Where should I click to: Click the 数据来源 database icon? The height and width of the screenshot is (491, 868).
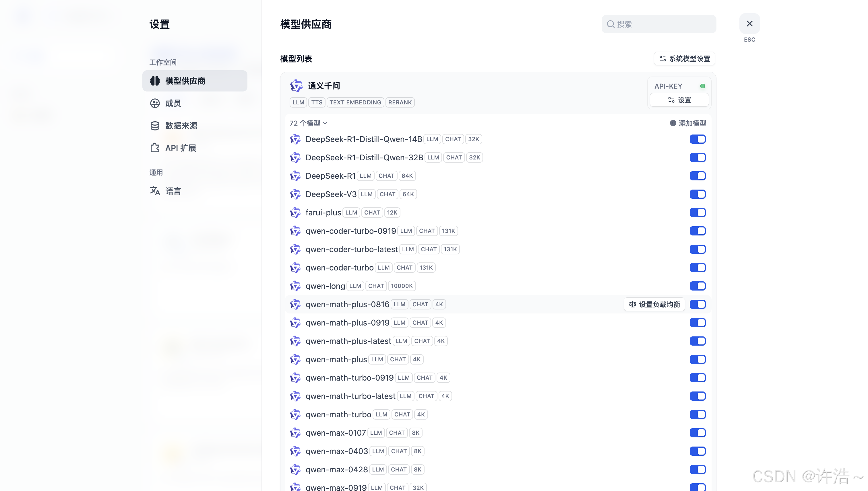point(155,126)
